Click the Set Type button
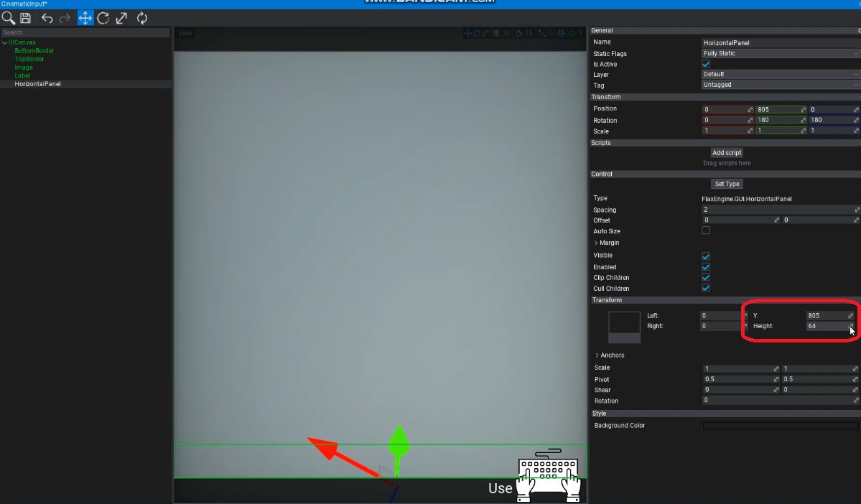Viewport: 861px width, 504px height. pos(727,184)
